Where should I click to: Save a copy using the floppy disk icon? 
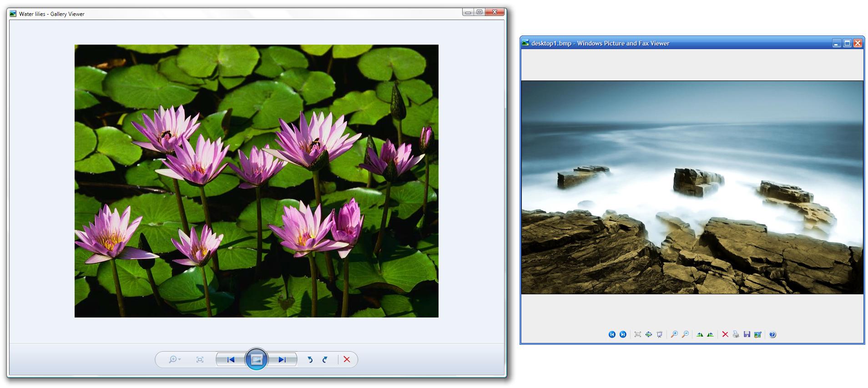747,334
